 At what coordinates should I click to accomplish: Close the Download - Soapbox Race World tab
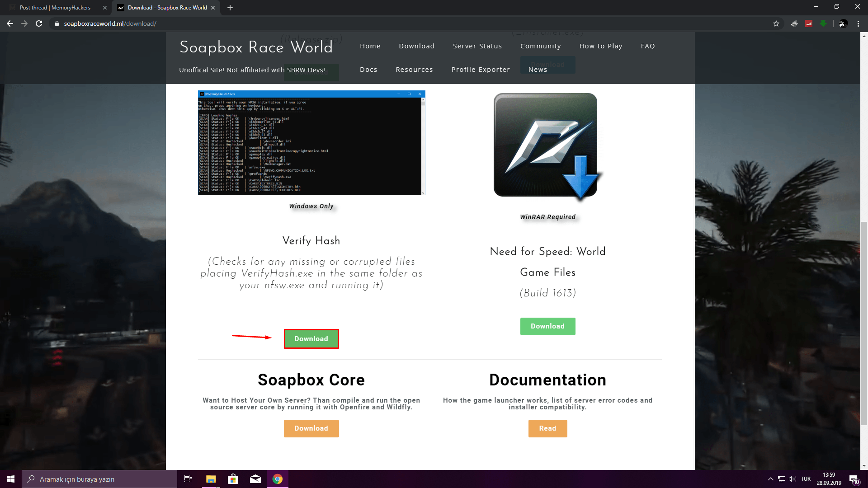213,8
